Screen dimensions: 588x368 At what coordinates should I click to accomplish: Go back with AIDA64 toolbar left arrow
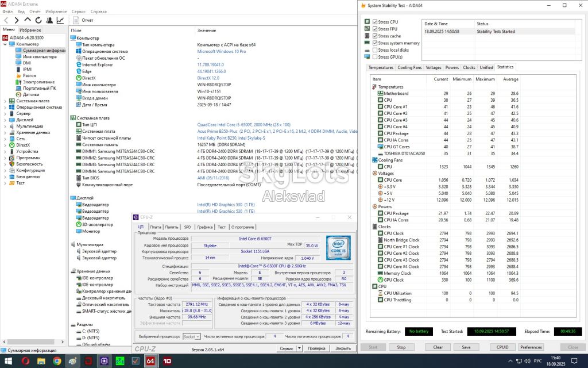(6, 20)
